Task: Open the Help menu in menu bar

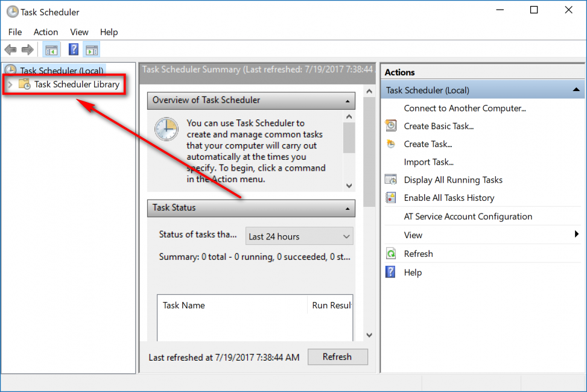Action: 109,32
